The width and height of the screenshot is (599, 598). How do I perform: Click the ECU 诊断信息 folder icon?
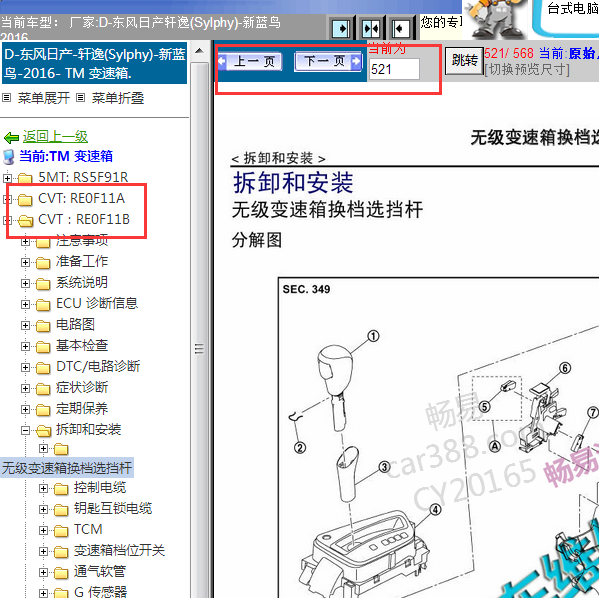(43, 305)
